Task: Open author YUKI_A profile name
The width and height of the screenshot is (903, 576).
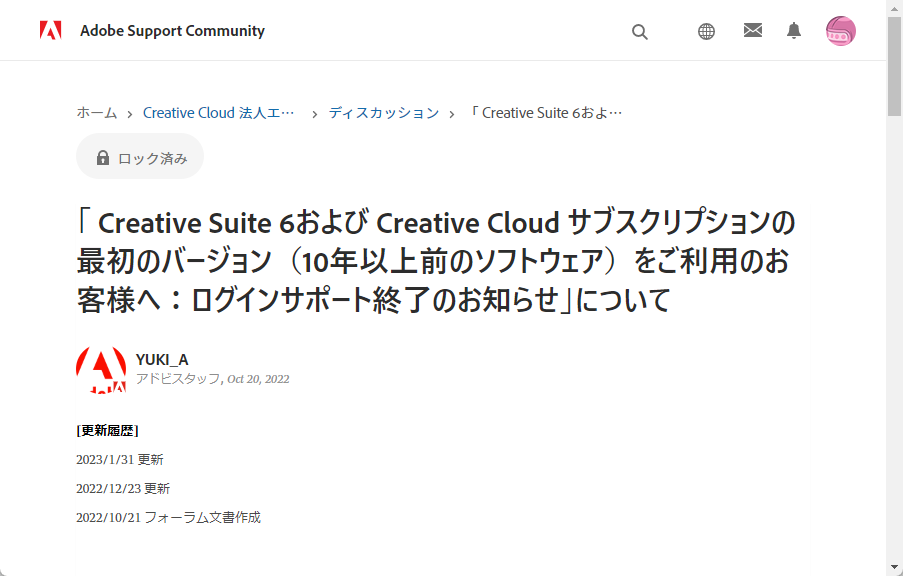Action: [x=162, y=359]
